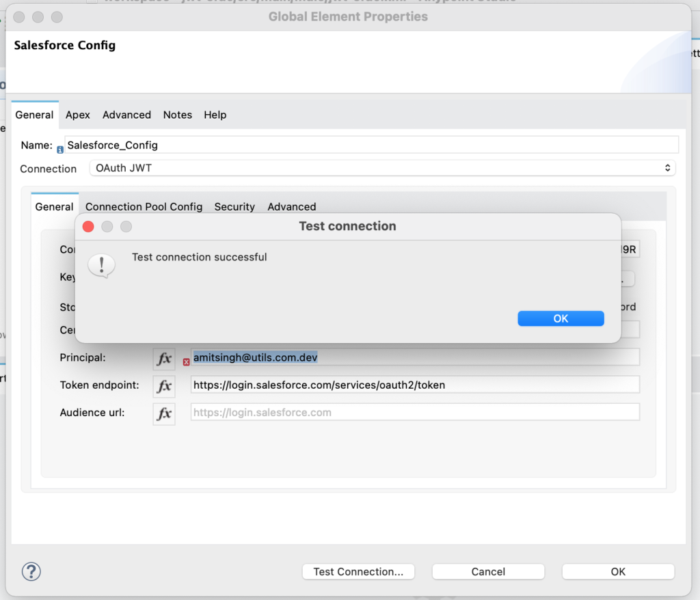Viewport: 700px width, 600px height.
Task: Click the Test Connection... button
Action: (x=358, y=571)
